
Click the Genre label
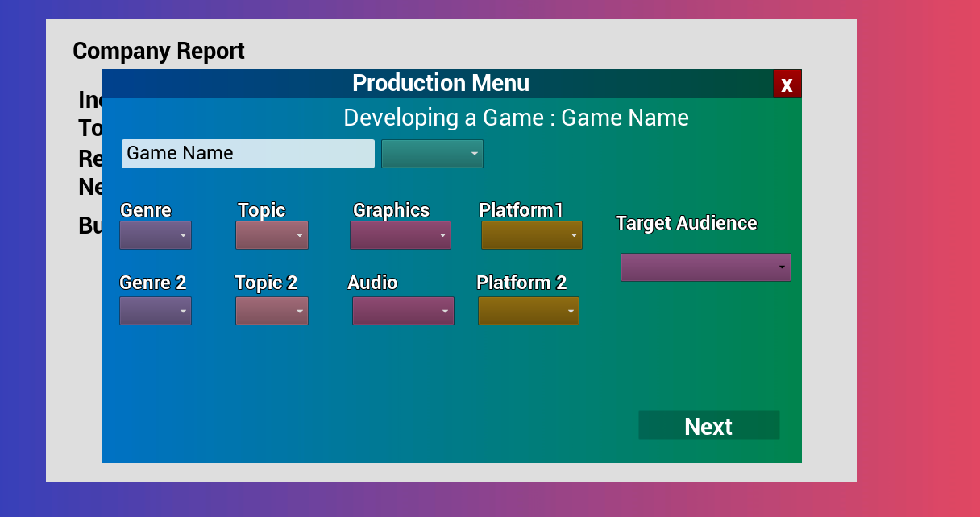click(146, 210)
